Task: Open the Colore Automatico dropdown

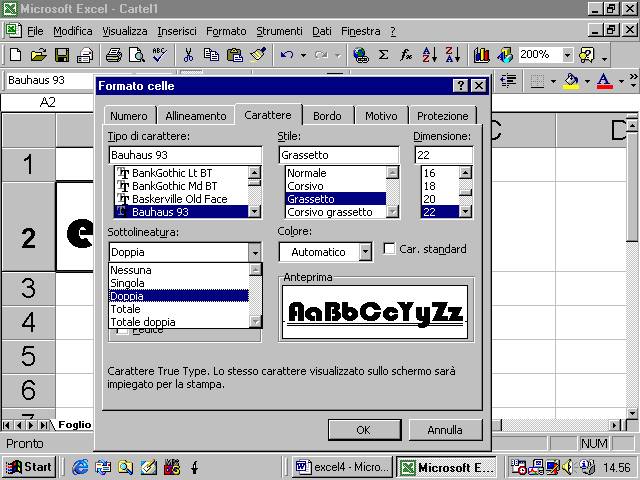Action: 365,252
